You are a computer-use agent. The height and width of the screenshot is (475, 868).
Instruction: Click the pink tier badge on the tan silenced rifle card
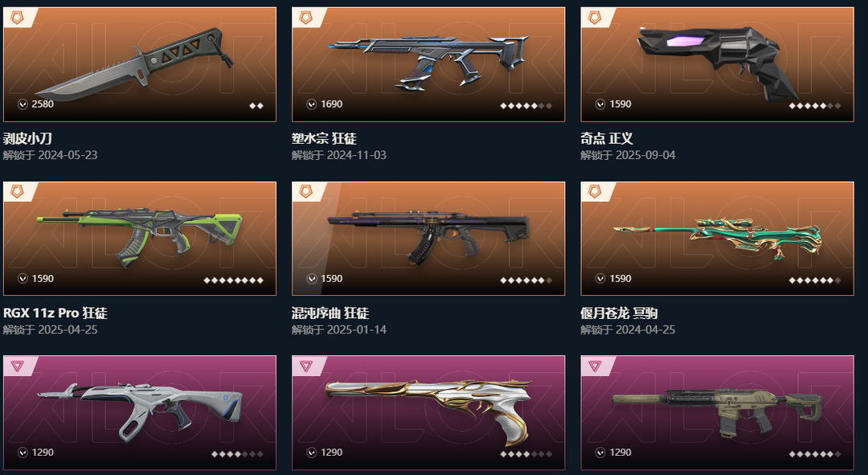click(595, 366)
